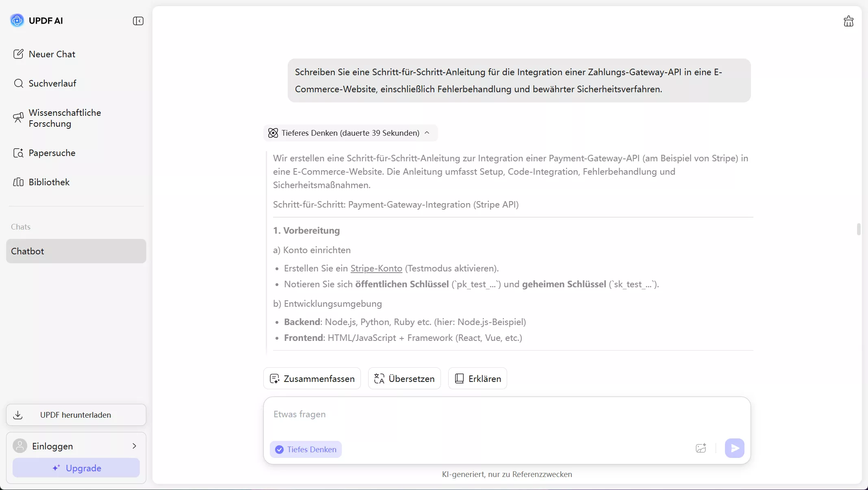The width and height of the screenshot is (868, 490).
Task: Click the Upgrade button
Action: click(76, 468)
